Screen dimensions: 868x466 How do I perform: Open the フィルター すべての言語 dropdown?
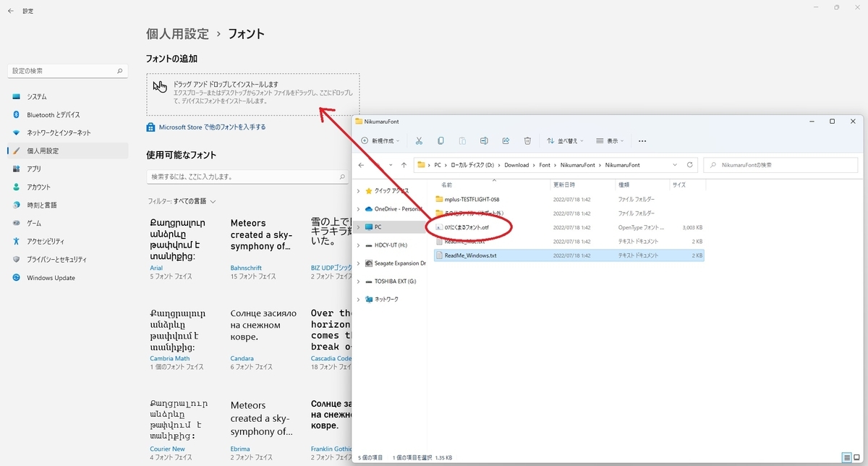click(182, 200)
